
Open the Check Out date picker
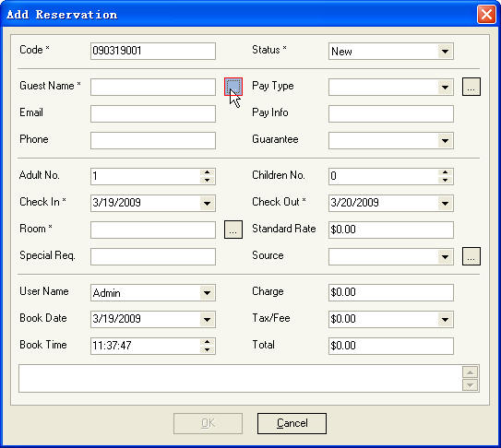[445, 203]
